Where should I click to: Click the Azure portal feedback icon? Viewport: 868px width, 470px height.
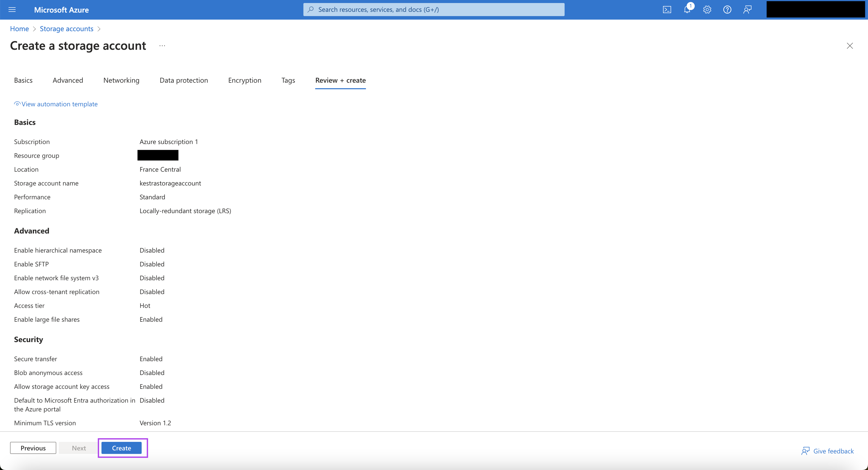pos(748,9)
